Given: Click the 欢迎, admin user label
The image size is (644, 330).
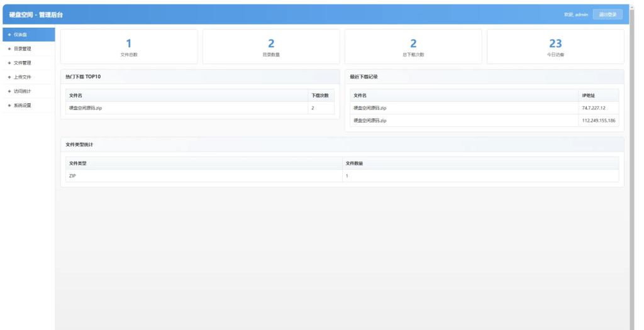Looking at the screenshot, I should 575,14.
